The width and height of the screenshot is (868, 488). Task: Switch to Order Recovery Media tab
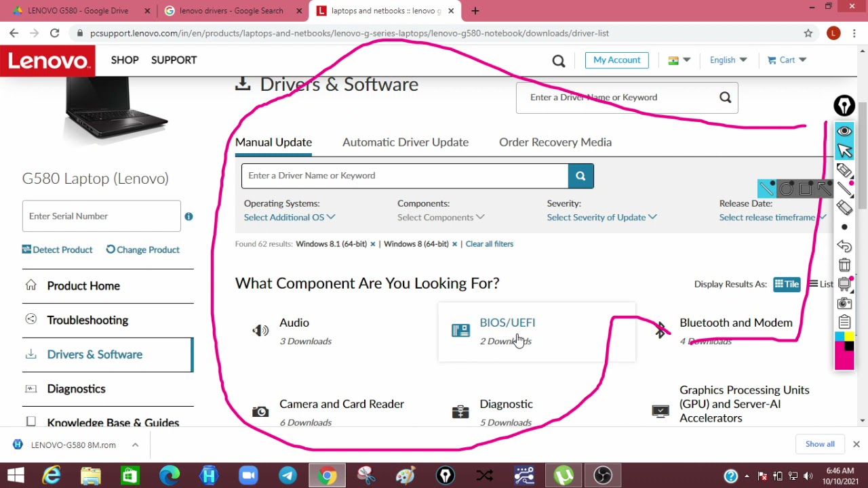[x=555, y=142]
